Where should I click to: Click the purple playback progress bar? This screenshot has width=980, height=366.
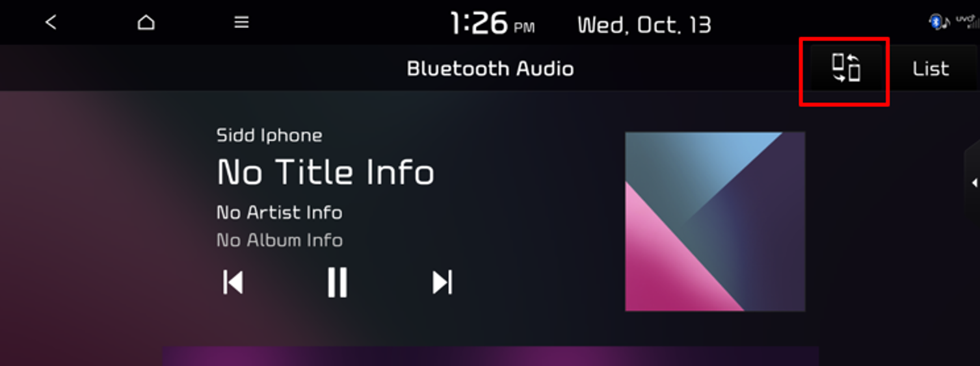click(x=490, y=356)
